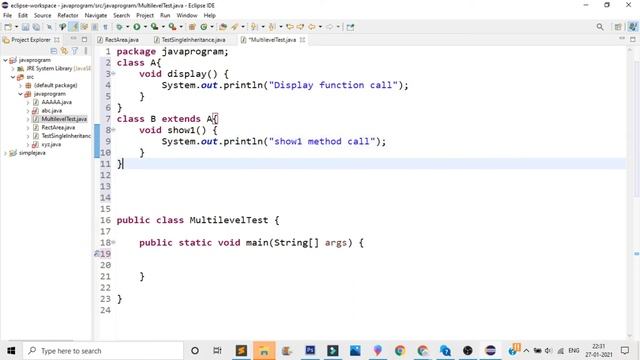Click the magnifier Quick Access search icon

pos(600,27)
